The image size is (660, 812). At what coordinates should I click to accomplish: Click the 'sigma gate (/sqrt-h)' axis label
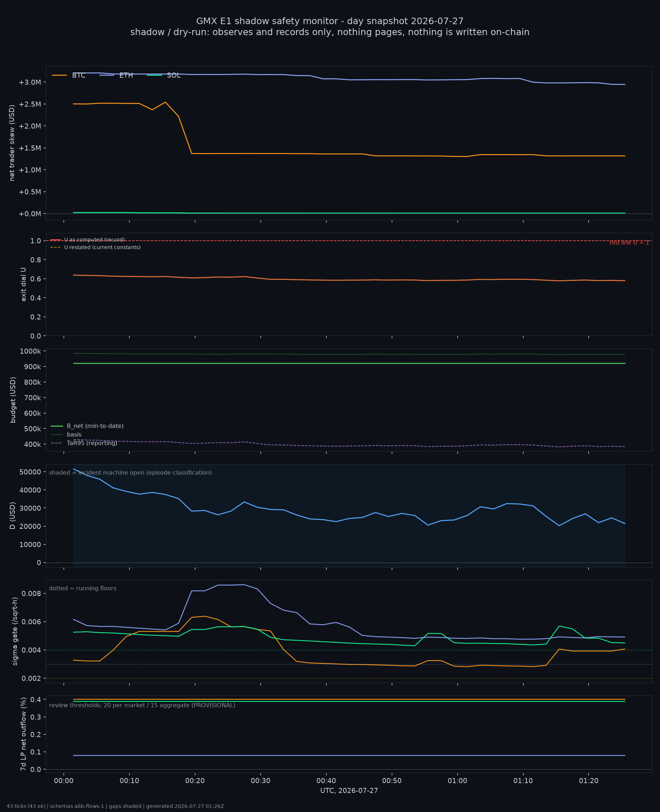[15, 631]
